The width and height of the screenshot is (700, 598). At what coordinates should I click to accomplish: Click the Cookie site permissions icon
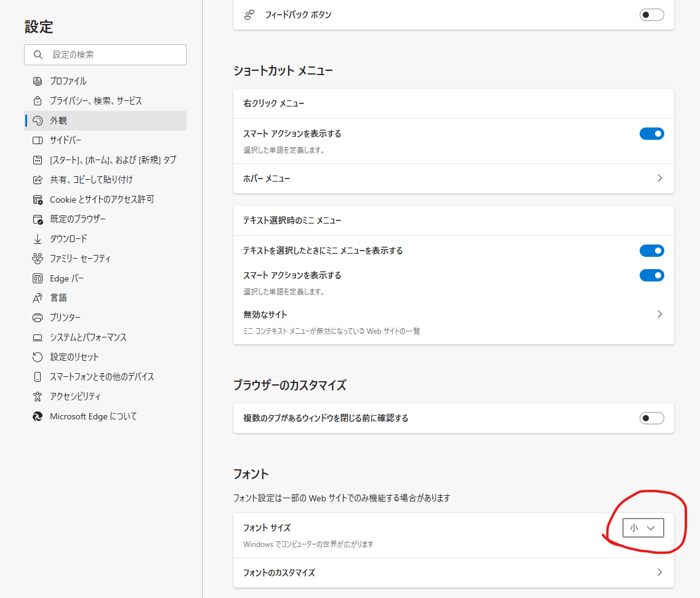click(x=38, y=200)
